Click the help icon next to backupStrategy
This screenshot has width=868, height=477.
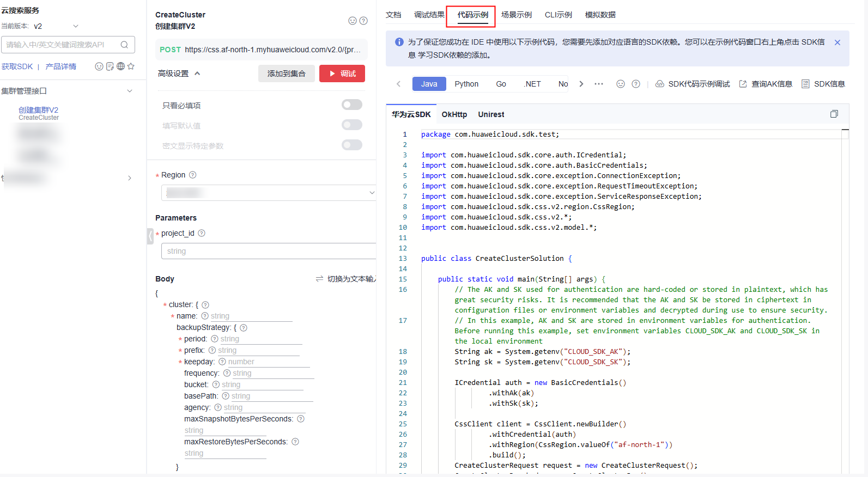pyautogui.click(x=244, y=328)
